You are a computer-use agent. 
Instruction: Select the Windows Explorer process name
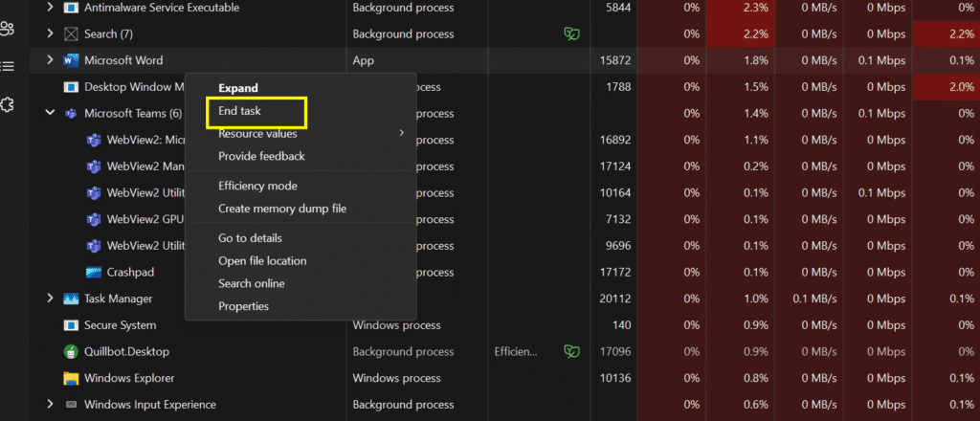click(129, 378)
